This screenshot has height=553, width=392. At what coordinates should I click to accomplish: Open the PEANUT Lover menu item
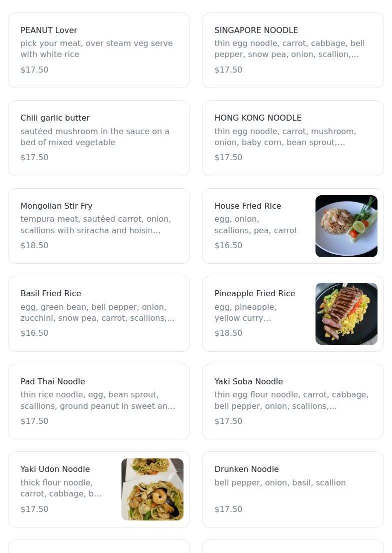point(98,50)
